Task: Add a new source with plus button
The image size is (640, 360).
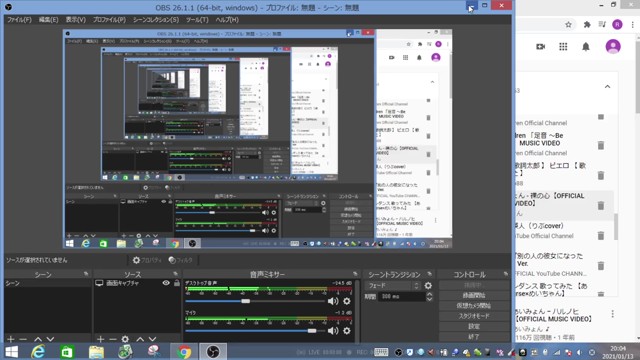Action: click(100, 339)
